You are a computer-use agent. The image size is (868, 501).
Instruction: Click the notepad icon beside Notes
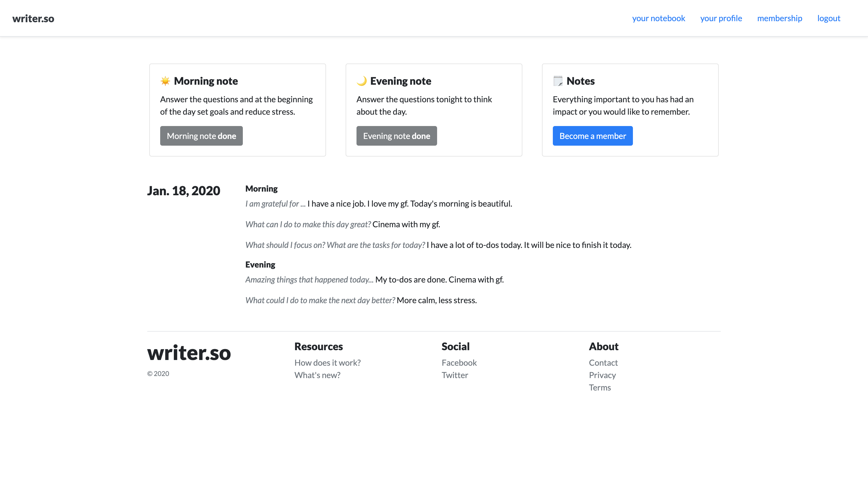[x=557, y=81]
